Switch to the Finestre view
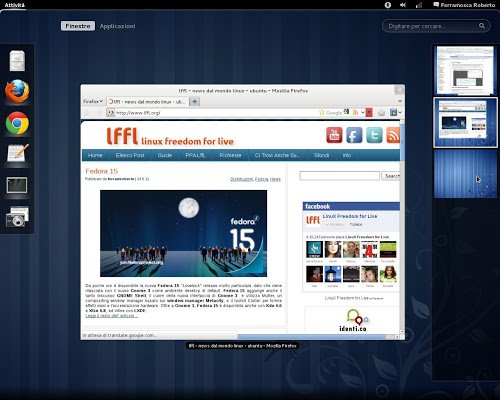This screenshot has width=500, height=400. pyautogui.click(x=78, y=26)
